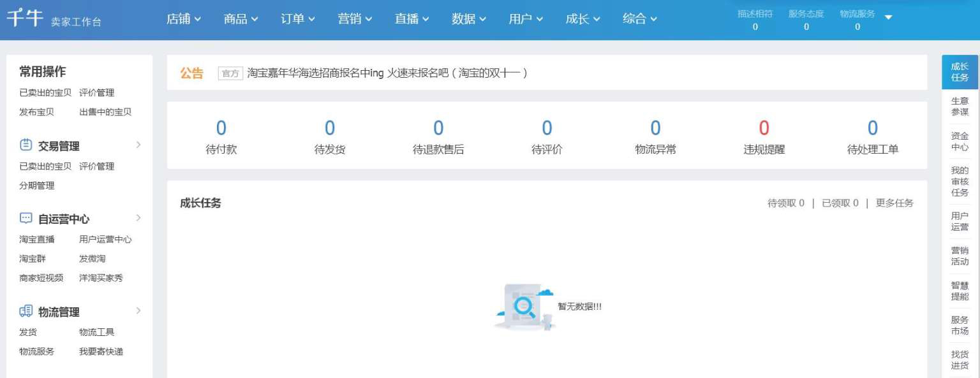Click the 自运营中心 chat bubble icon
This screenshot has width=980, height=378.
click(x=26, y=219)
